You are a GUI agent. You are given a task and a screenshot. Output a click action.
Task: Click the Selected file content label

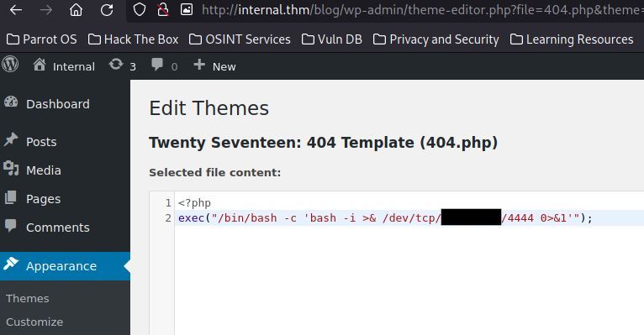point(214,173)
